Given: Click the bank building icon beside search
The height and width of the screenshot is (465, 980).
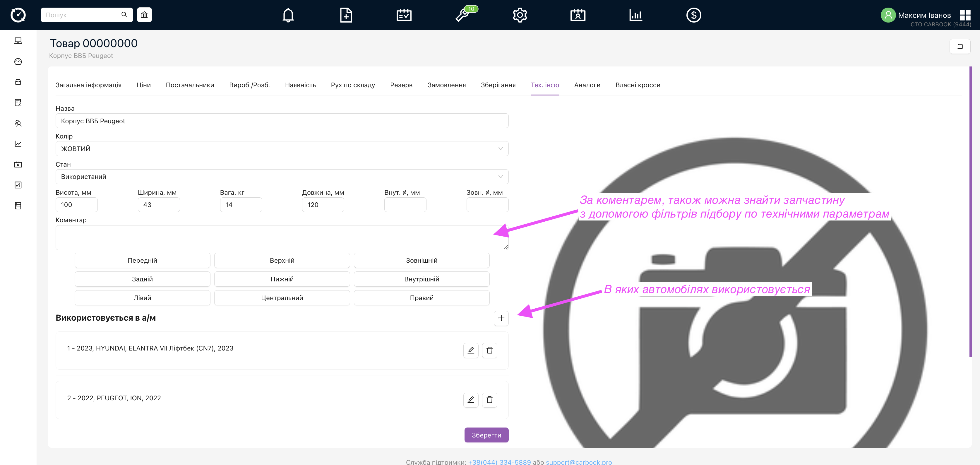Looking at the screenshot, I should [x=144, y=15].
